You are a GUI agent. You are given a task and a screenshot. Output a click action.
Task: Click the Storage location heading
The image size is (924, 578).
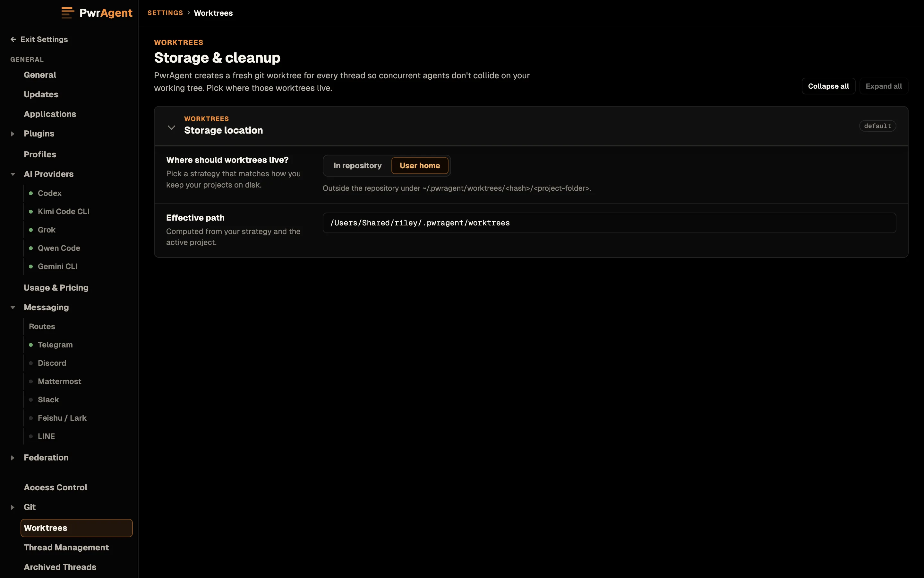223,130
